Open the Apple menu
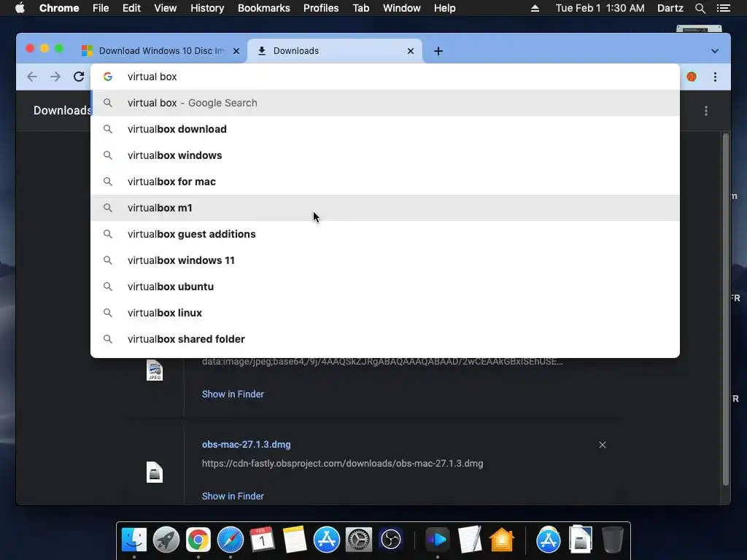The width and height of the screenshot is (747, 560). coord(20,8)
